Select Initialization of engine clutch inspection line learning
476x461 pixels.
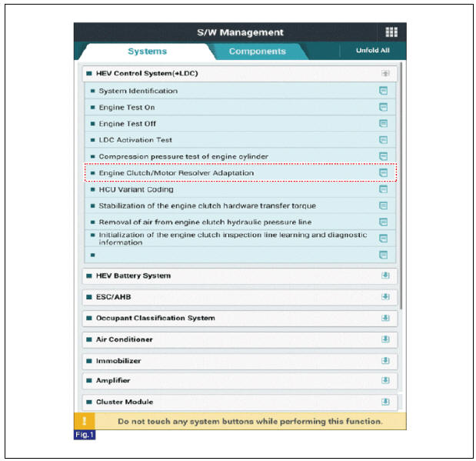point(240,239)
